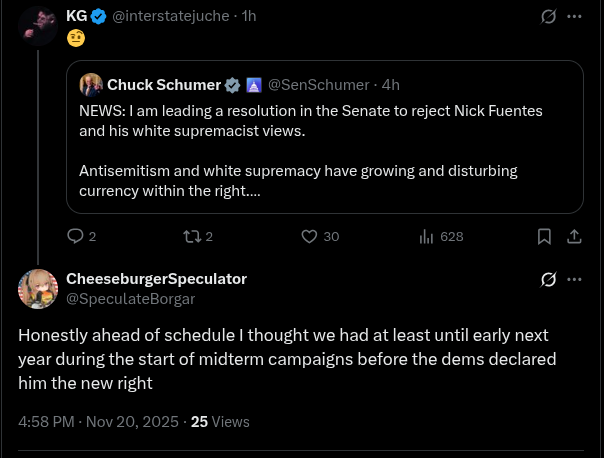The image size is (604, 458).
Task: Click the reply icon under KG's post
Action: (75, 236)
